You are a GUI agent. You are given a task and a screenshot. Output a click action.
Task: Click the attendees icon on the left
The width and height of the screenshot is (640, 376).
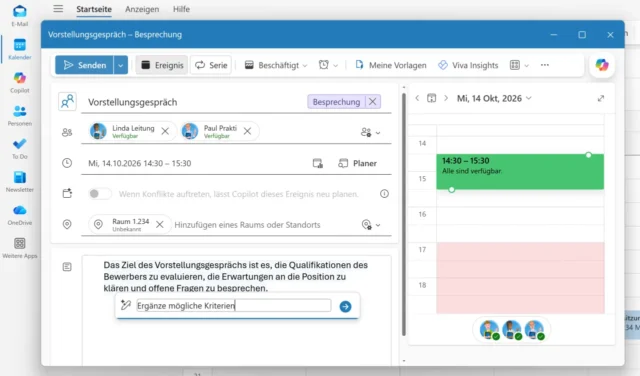click(x=67, y=132)
